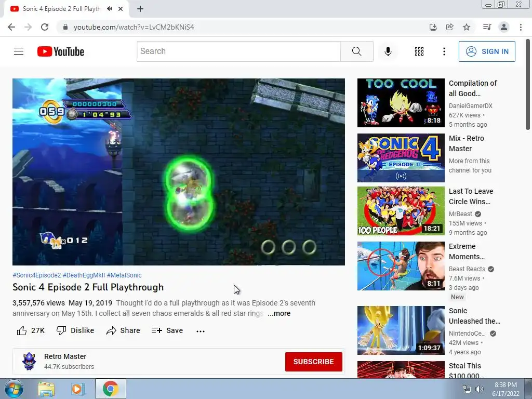Click the Dislike button

click(x=75, y=330)
